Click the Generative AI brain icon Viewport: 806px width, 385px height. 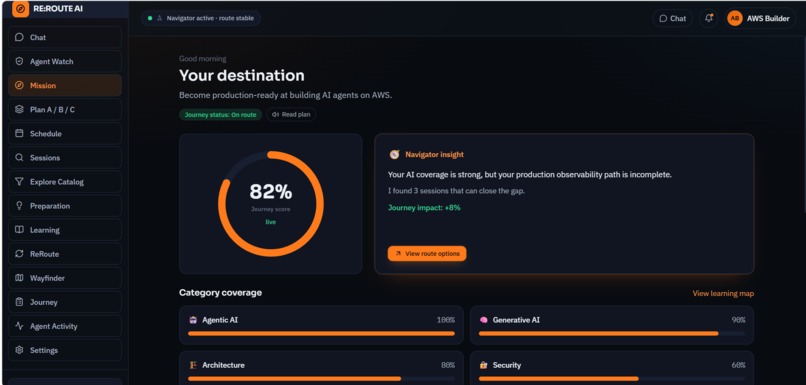(484, 320)
